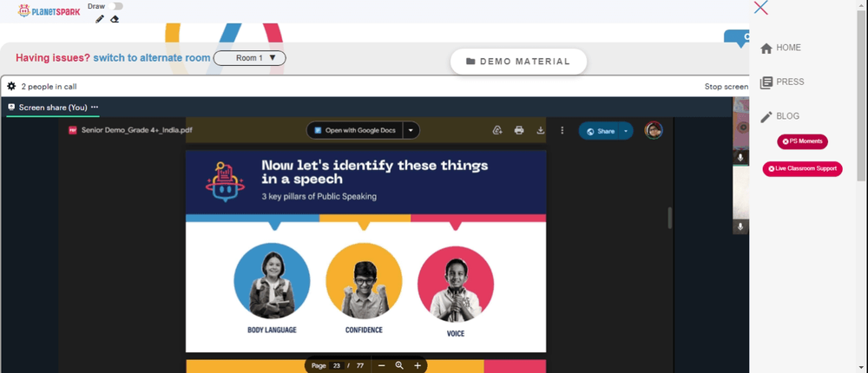The width and height of the screenshot is (868, 373).
Task: Click the Senior Demo_Grade 4+_India.pdf file name
Action: tap(137, 131)
